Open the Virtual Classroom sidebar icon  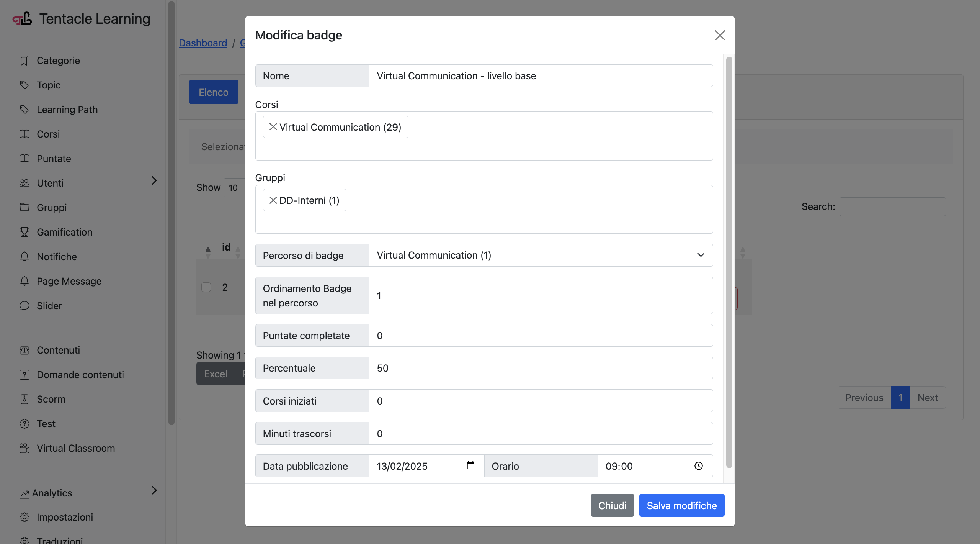tap(24, 448)
